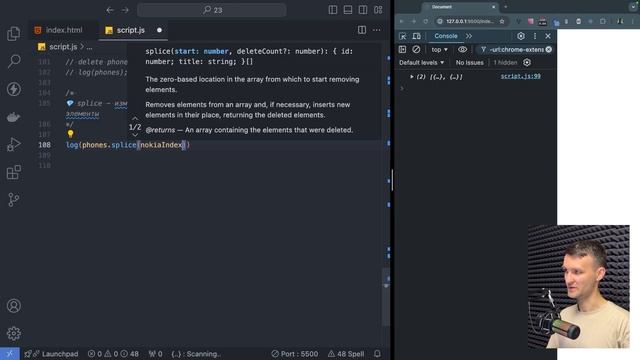Click the command center search box
This screenshot has height=360, width=640.
coord(211,10)
